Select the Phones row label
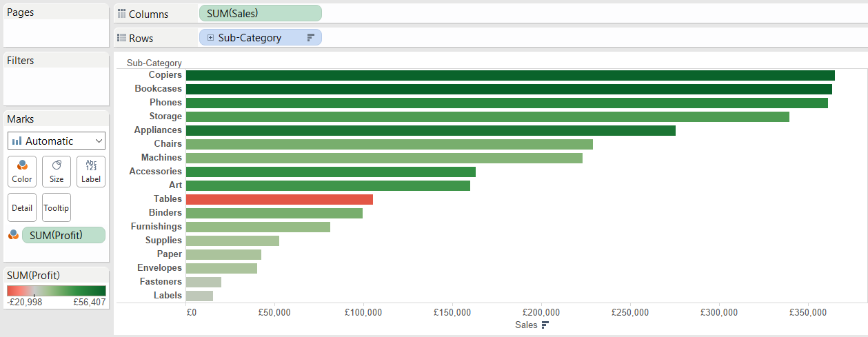Screen dimensions: 868x337 (166, 103)
